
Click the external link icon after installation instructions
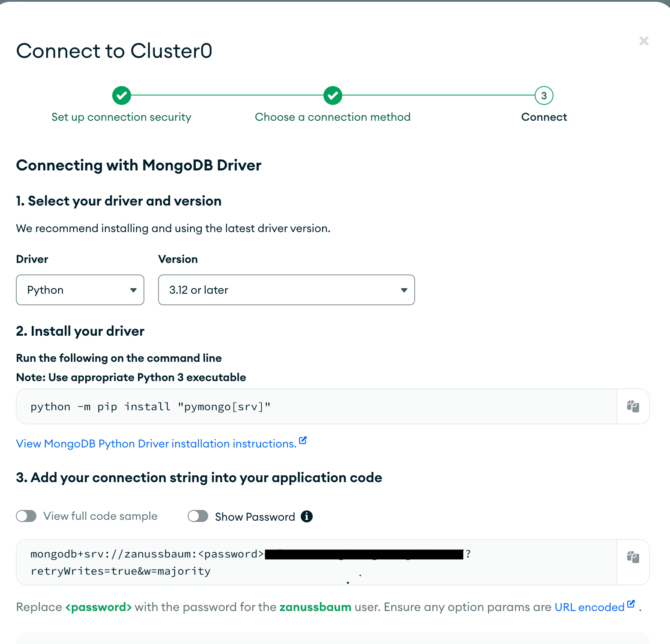(x=303, y=440)
